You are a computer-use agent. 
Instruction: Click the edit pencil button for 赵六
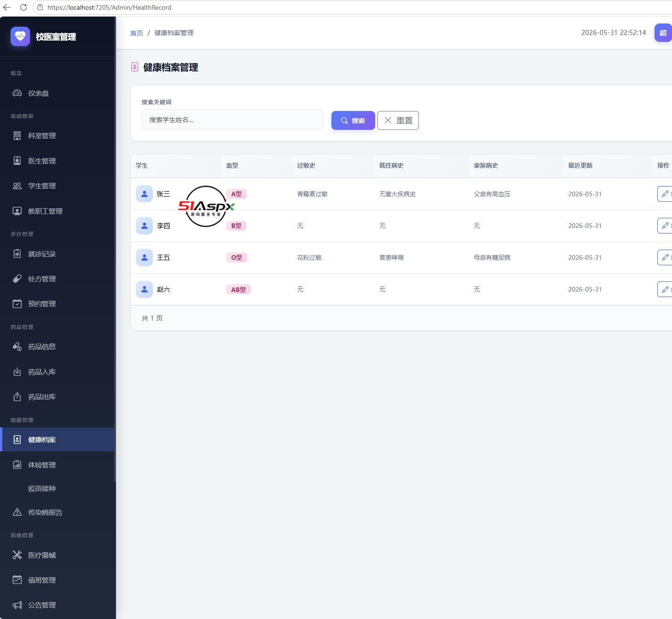click(x=665, y=289)
